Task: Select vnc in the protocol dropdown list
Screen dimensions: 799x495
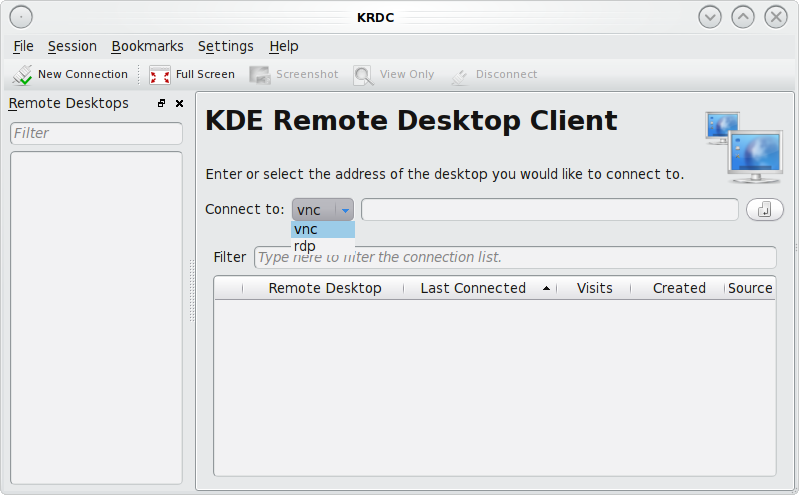Action: tap(323, 229)
